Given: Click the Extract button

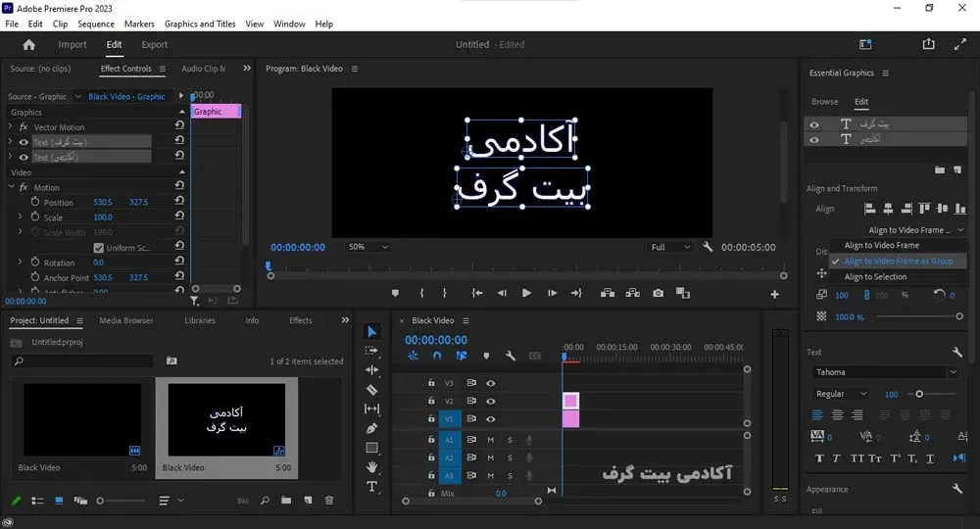Looking at the screenshot, I should click(x=632, y=293).
